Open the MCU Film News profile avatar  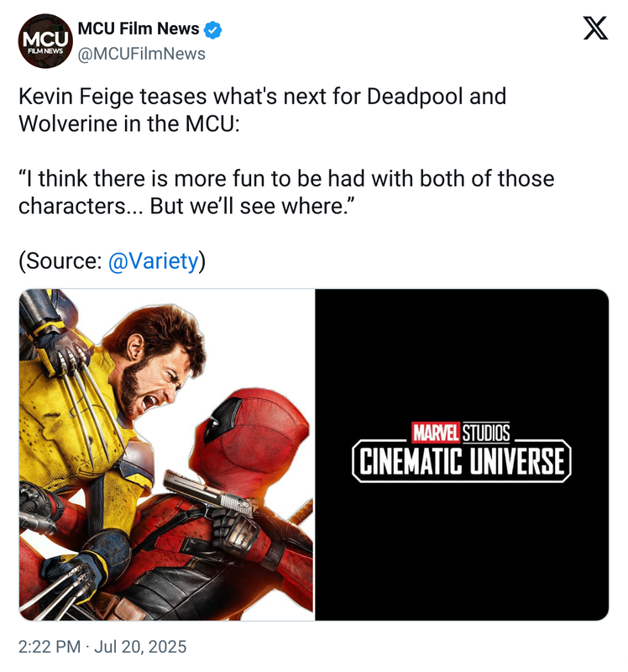pyautogui.click(x=45, y=41)
